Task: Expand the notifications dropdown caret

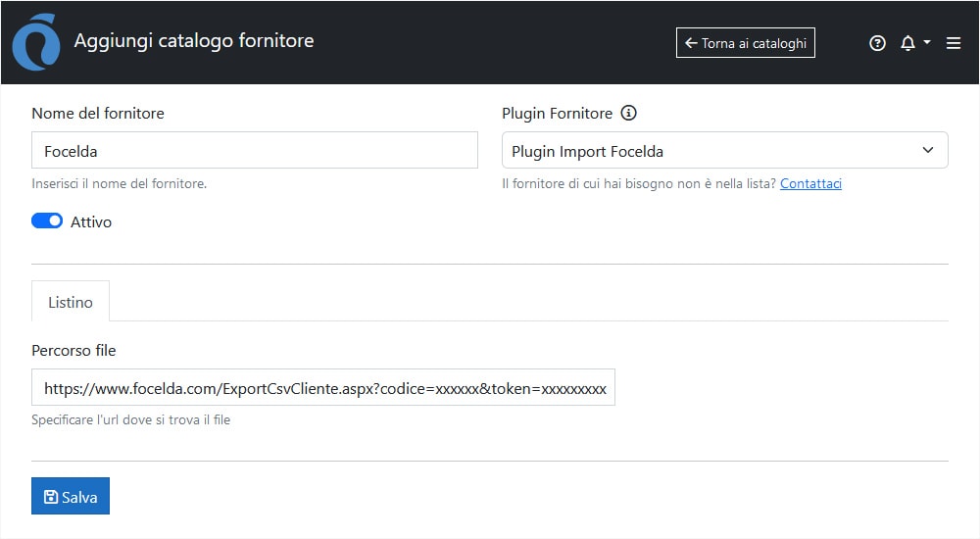Action: tap(927, 42)
